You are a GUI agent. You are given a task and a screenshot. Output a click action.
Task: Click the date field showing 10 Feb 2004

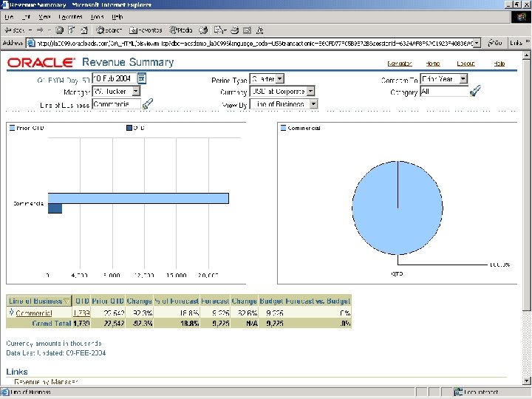coord(114,78)
